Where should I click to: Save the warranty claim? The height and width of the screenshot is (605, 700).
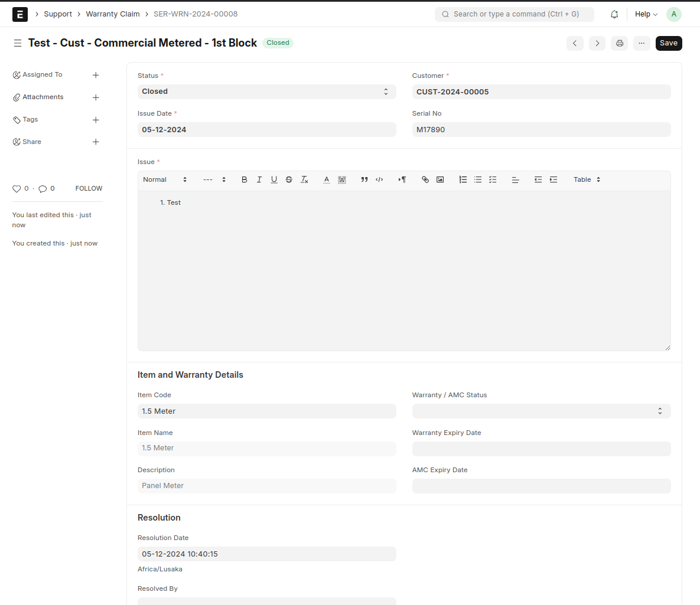pyautogui.click(x=668, y=43)
